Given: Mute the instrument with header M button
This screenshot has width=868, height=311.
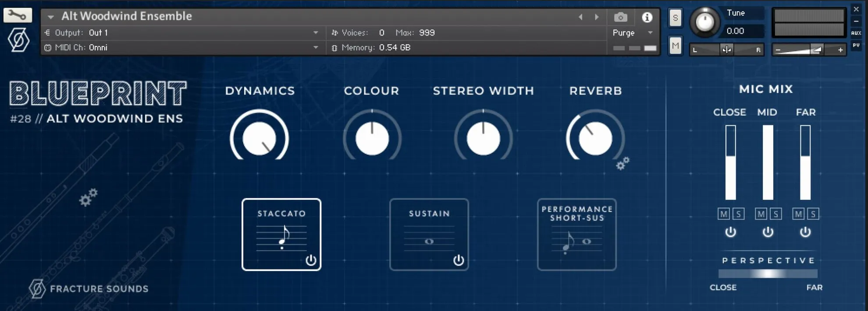Looking at the screenshot, I should [675, 46].
